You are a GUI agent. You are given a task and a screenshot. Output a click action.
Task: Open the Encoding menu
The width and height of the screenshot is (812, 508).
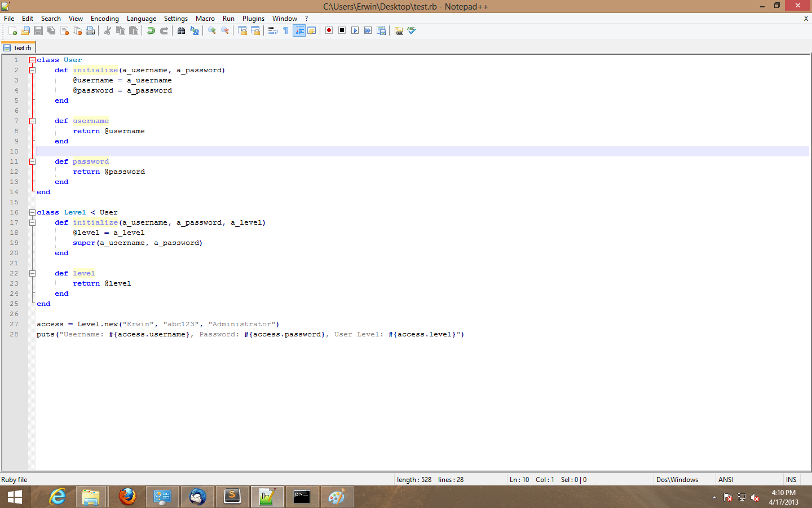(105, 19)
